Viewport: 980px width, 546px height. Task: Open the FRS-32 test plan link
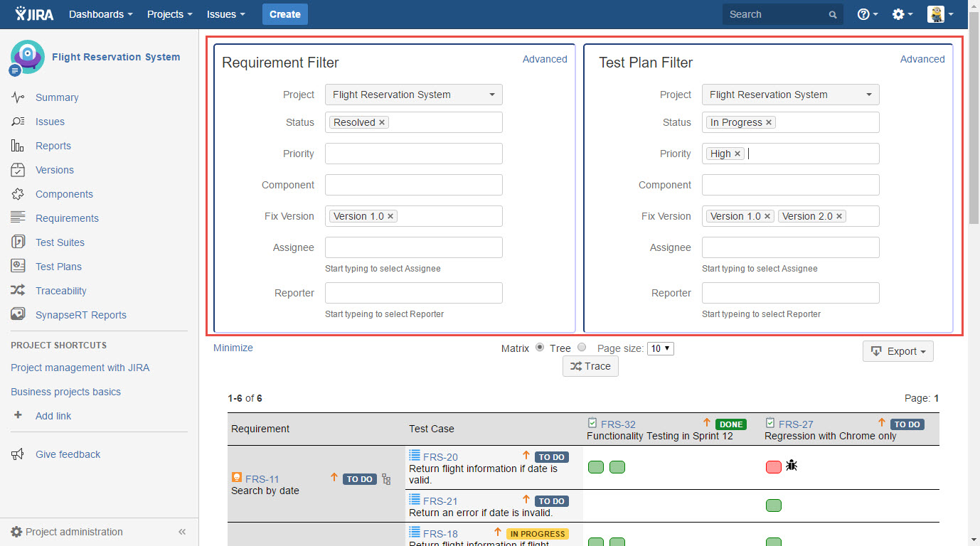(x=618, y=424)
